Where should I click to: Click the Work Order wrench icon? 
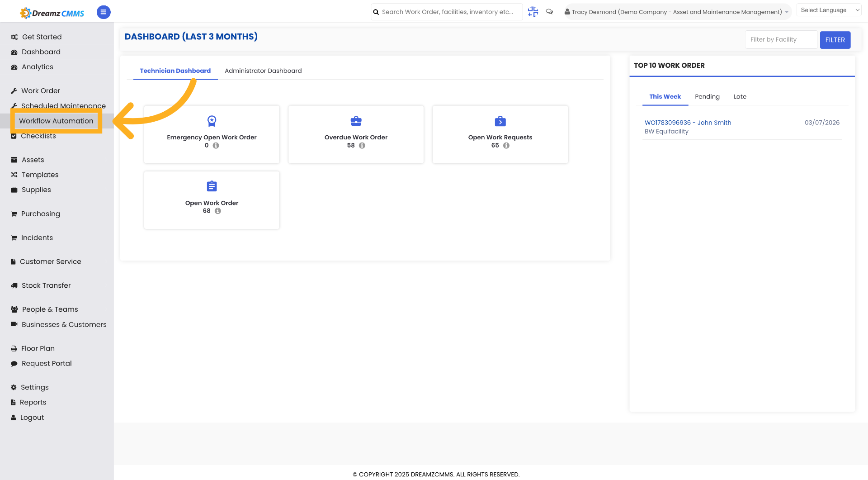(14, 91)
